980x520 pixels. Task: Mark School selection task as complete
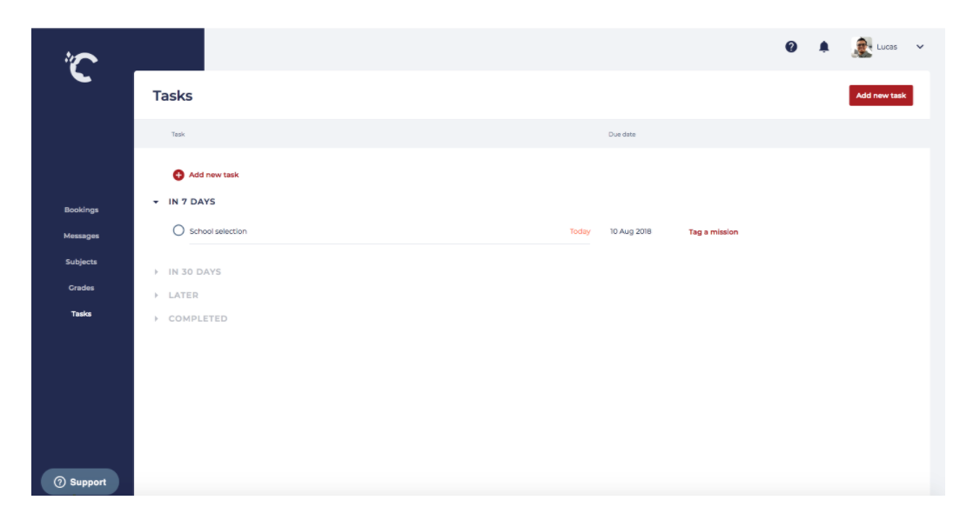(x=178, y=231)
